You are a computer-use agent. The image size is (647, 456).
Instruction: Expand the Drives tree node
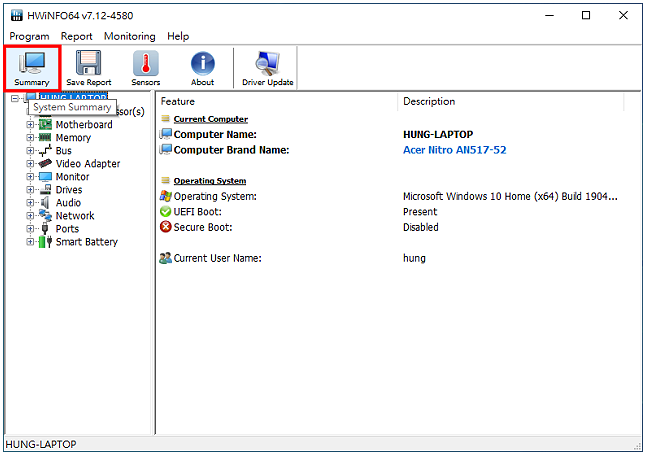[x=30, y=190]
